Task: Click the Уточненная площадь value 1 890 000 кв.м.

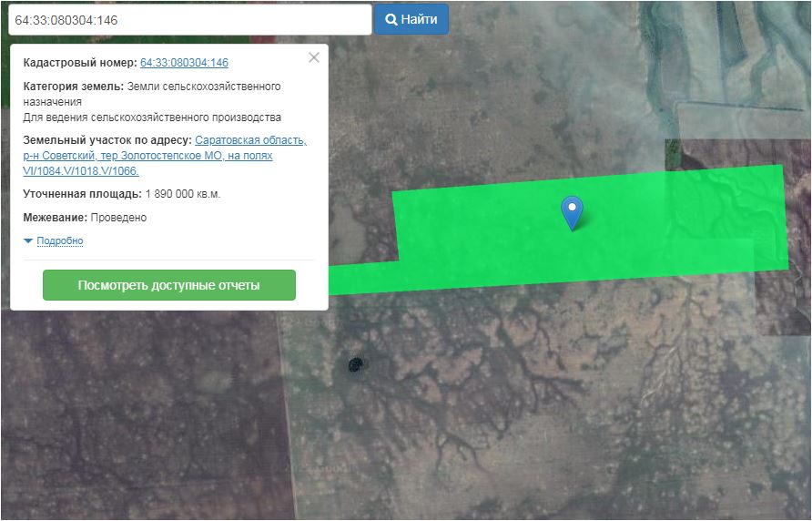Action: (183, 194)
